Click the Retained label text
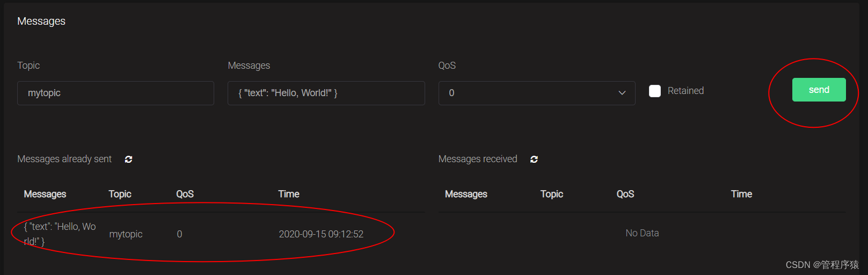 685,91
